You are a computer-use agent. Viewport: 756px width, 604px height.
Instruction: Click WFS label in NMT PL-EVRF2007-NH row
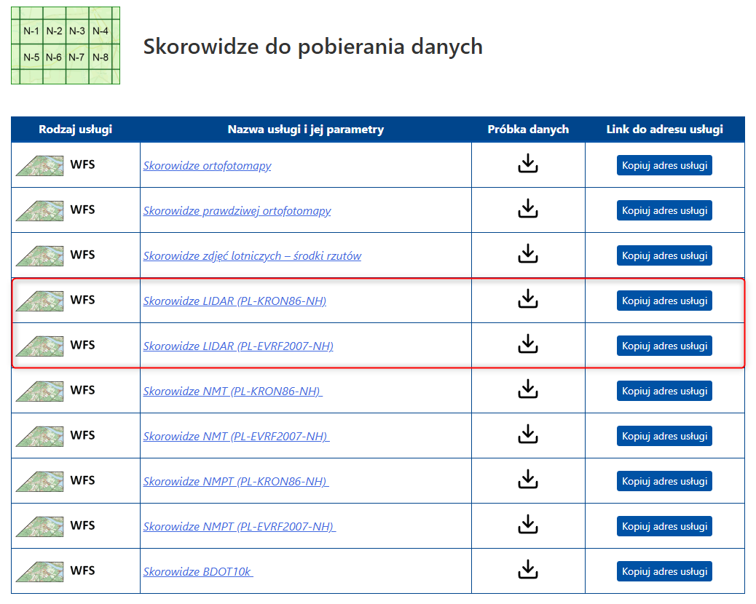(x=82, y=435)
